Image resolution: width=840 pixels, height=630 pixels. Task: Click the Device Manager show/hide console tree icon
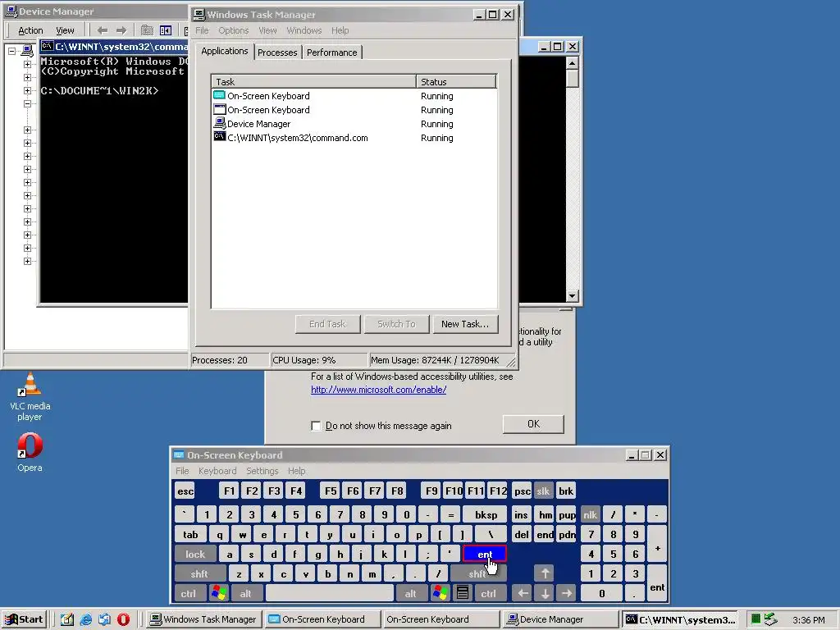tap(166, 30)
